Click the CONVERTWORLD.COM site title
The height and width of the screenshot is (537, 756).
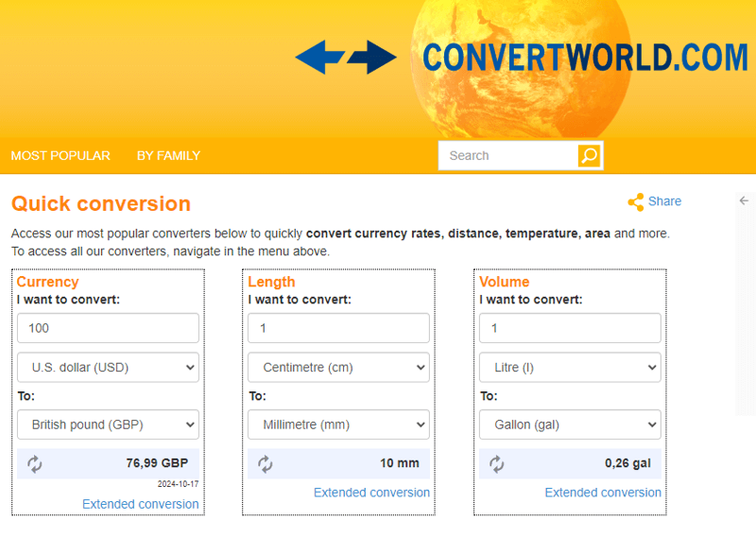pyautogui.click(x=585, y=58)
